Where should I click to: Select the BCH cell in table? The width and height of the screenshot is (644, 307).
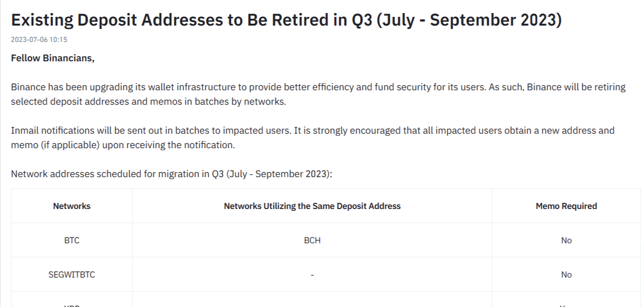click(x=312, y=240)
